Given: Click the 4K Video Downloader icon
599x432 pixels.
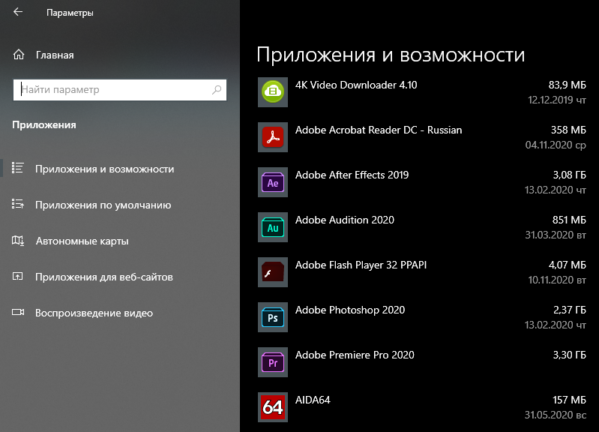Looking at the screenshot, I should [273, 92].
